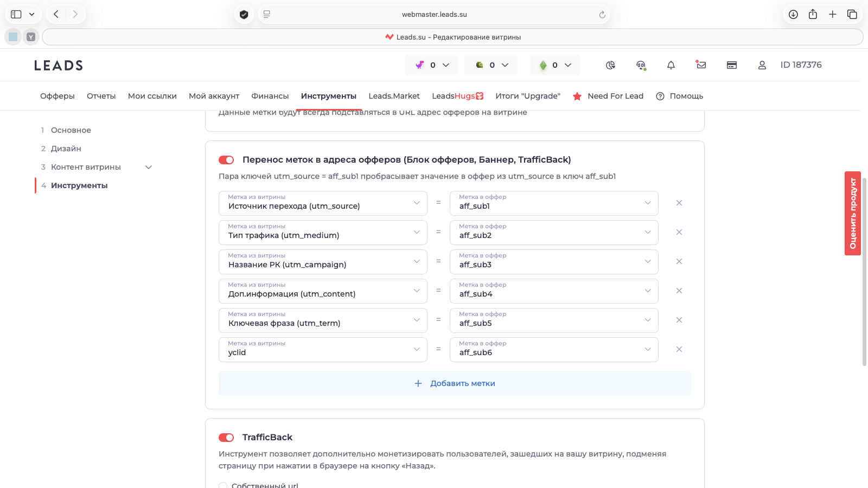The height and width of the screenshot is (488, 868).
Task: Go to the Основное sidebar step
Action: pyautogui.click(x=71, y=130)
